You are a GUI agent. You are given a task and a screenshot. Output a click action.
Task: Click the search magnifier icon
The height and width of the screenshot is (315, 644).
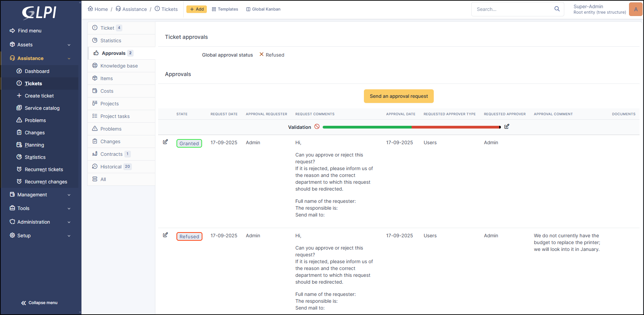tap(557, 9)
